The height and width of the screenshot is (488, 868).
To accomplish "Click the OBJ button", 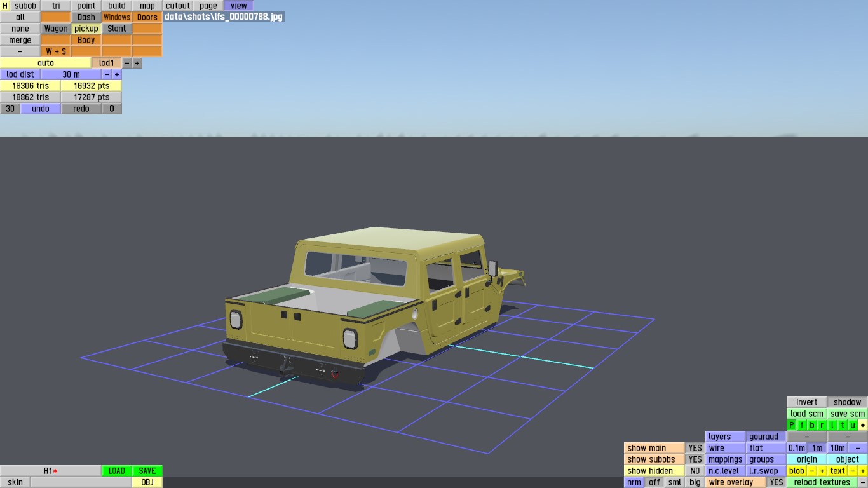I will pos(147,482).
